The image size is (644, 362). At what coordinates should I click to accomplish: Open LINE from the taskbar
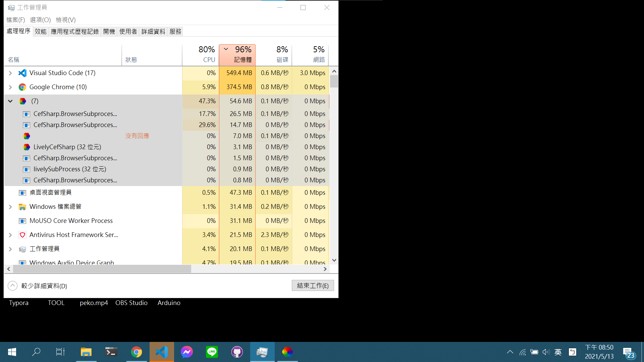pos(212,352)
